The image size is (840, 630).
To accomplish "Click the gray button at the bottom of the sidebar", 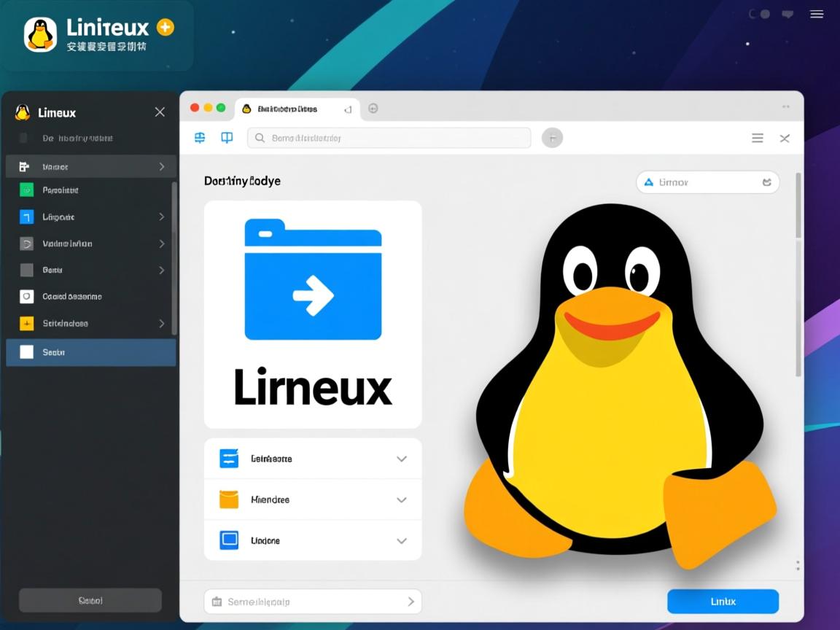I will click(x=89, y=600).
